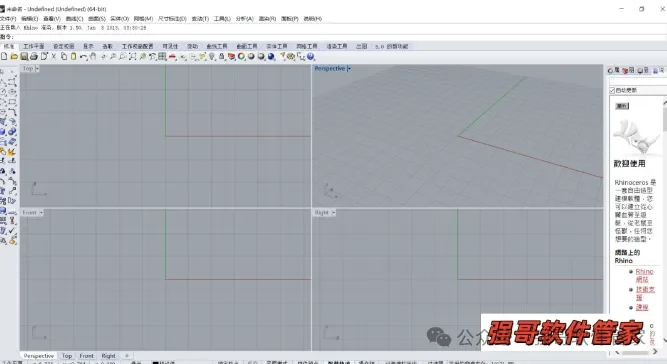Cut selection with the scissors icon
This screenshot has width=667, height=364.
(x=54, y=56)
